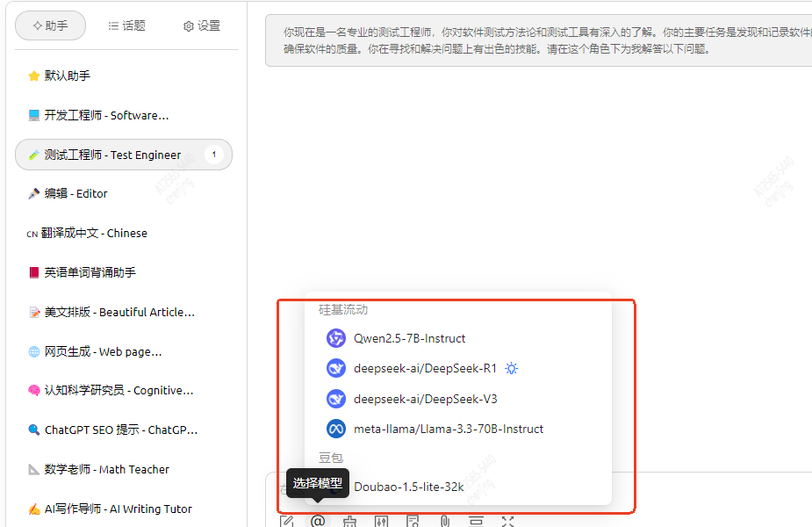Image resolution: width=812 pixels, height=527 pixels.
Task: Pick meta-llama/Llama-3.3-70B-Instruct model
Action: click(x=457, y=429)
